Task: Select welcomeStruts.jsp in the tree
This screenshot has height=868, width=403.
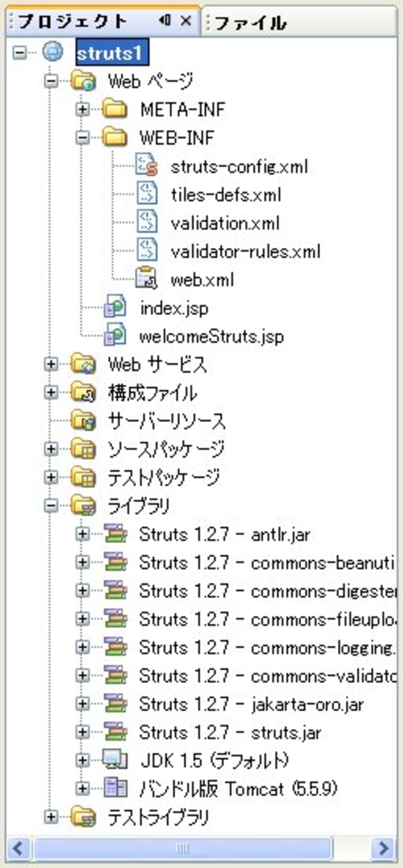Action: (211, 337)
